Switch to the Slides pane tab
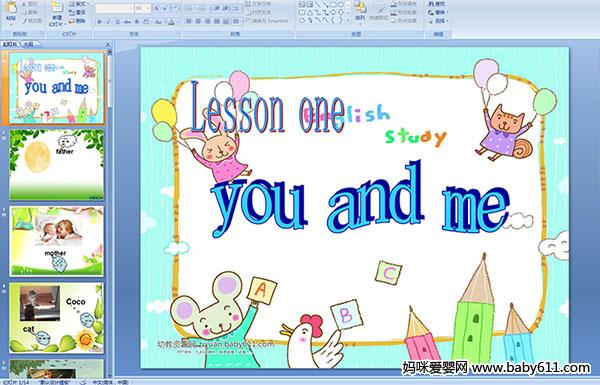 click(x=10, y=44)
